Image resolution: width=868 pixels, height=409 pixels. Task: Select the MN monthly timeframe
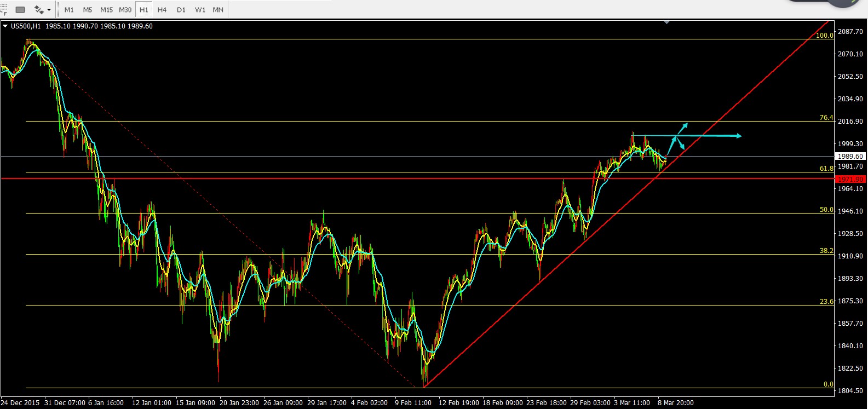218,10
